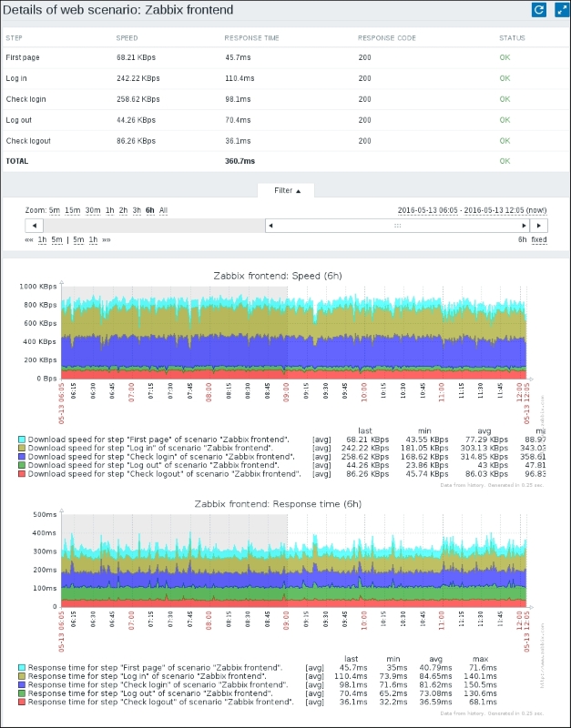Click cyan swatch for First page download speed
The height and width of the screenshot is (728, 571).
[x=22, y=440]
